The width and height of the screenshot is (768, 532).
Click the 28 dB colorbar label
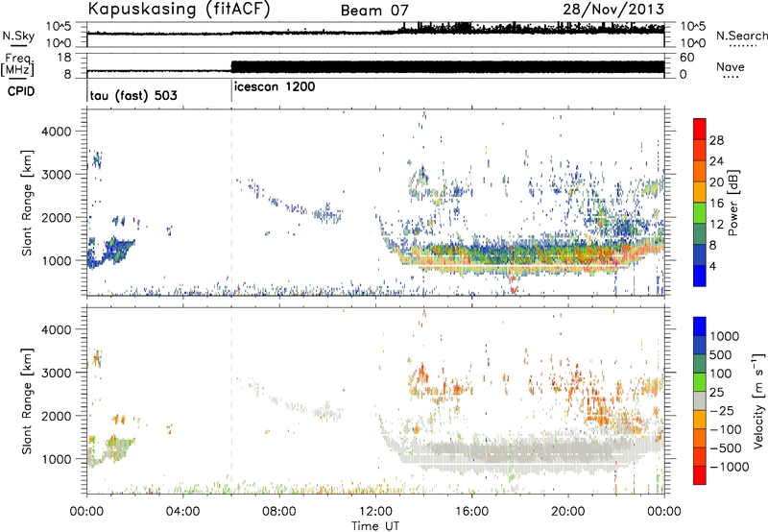[716, 140]
